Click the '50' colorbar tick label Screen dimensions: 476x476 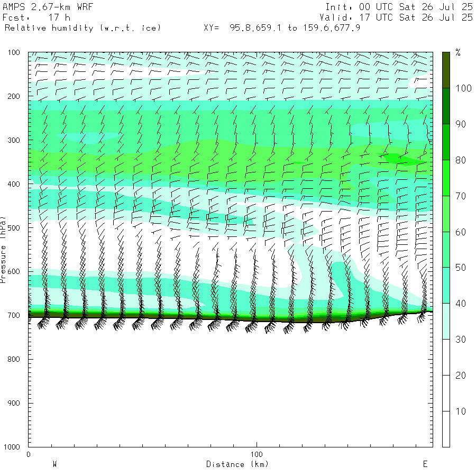click(461, 268)
